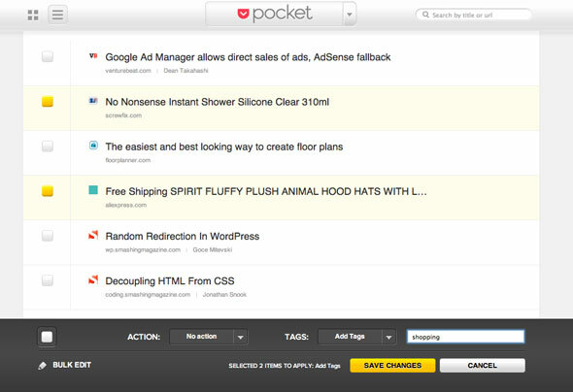This screenshot has height=392, width=573.
Task: Select the list view icon
Action: tap(57, 15)
